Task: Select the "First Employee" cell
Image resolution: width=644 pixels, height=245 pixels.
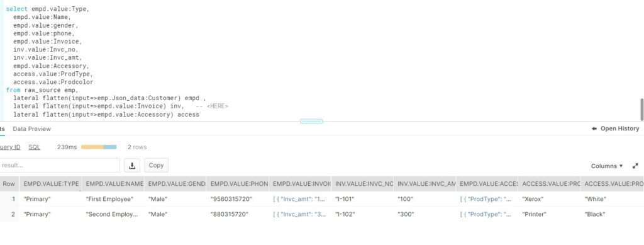Action: tap(113, 199)
